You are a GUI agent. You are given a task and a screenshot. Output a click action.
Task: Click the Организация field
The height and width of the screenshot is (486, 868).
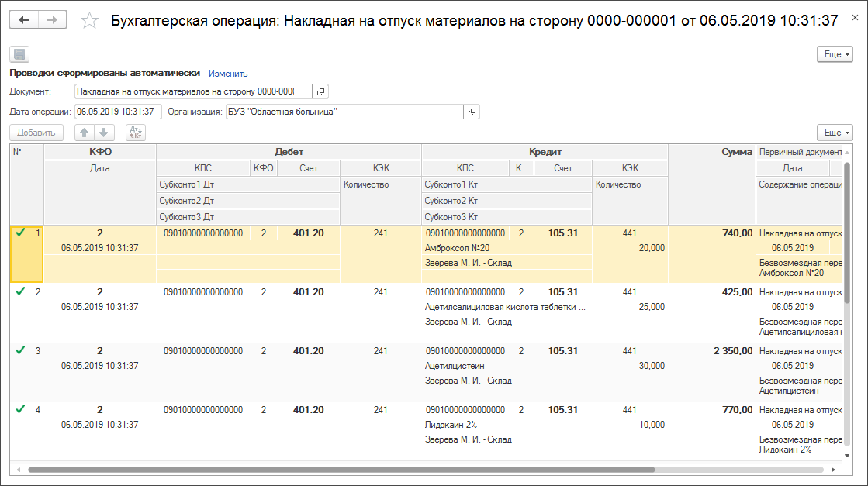[344, 112]
